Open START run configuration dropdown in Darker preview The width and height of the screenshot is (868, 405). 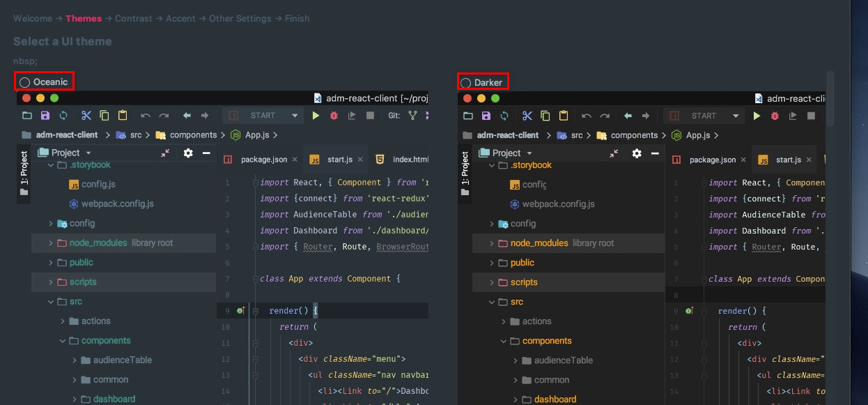coord(704,116)
